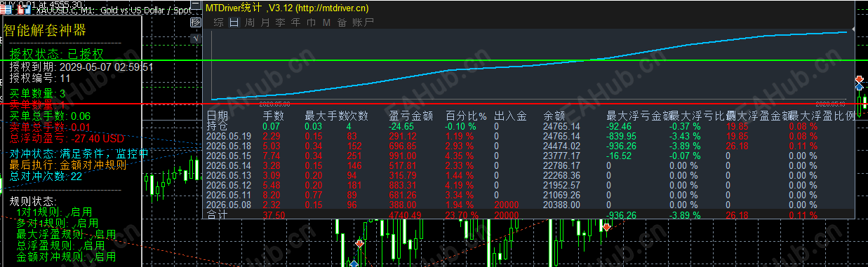Click the 买单数量: 3 line
Screen dimensions: 868x267
[37, 93]
